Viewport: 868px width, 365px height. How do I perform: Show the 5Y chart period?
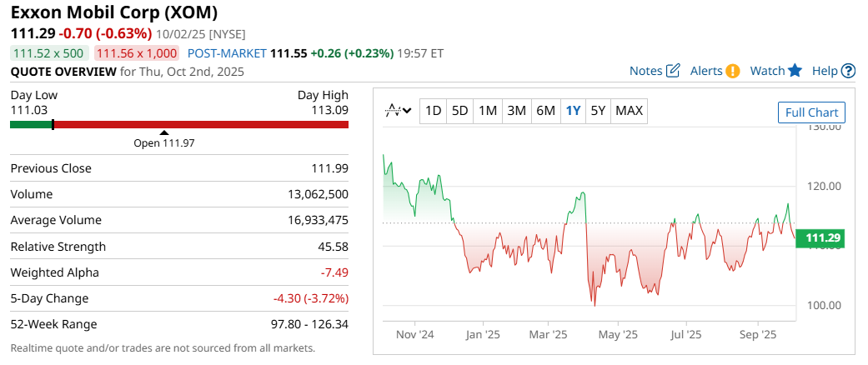598,111
